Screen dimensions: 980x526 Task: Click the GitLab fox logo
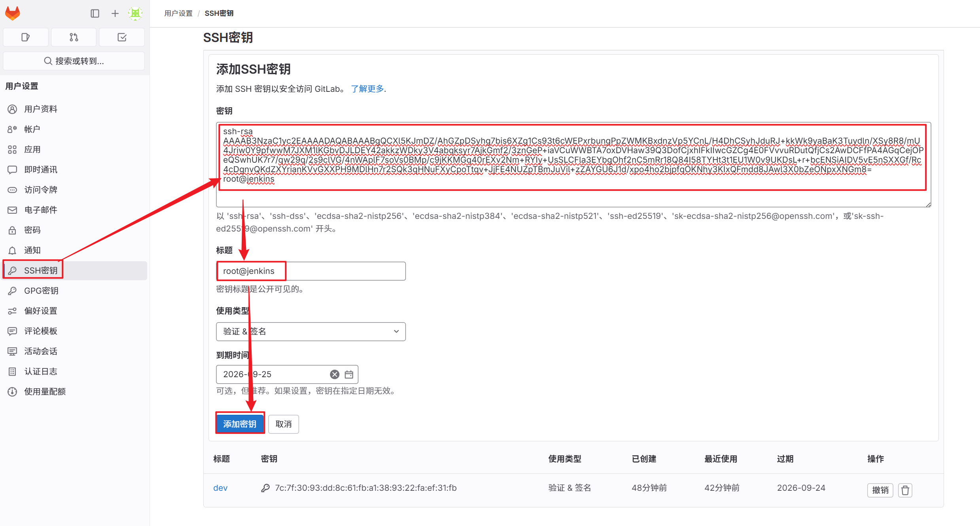tap(13, 13)
